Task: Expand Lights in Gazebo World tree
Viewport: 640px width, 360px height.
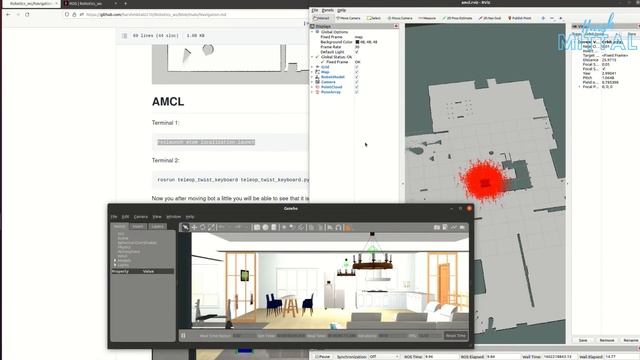Action: pyautogui.click(x=115, y=265)
